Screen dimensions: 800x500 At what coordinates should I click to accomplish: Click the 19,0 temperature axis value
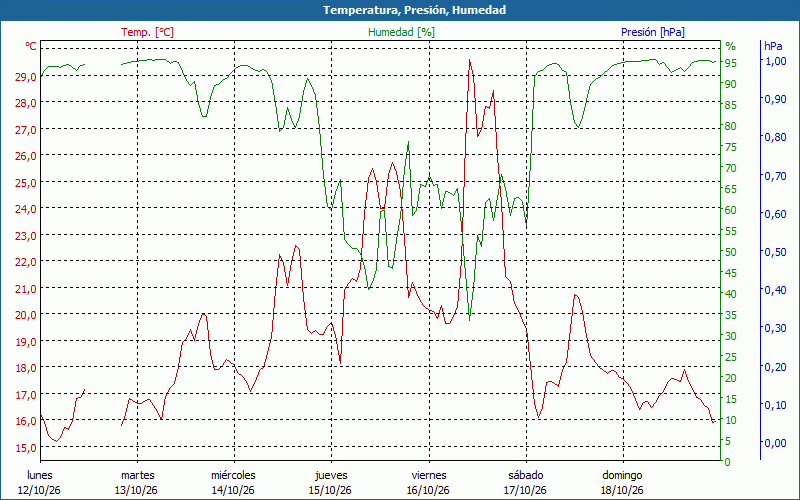tap(26, 342)
